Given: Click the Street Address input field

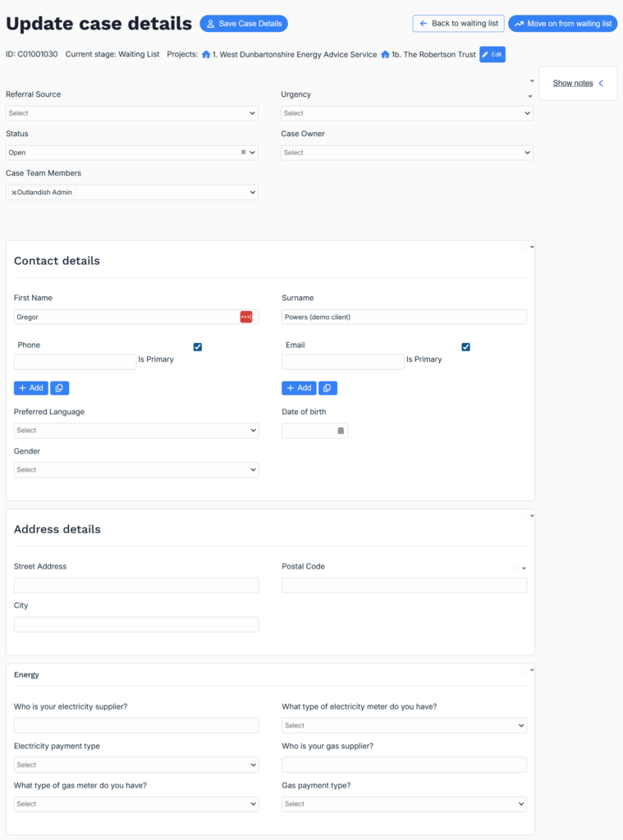Looking at the screenshot, I should coord(136,586).
